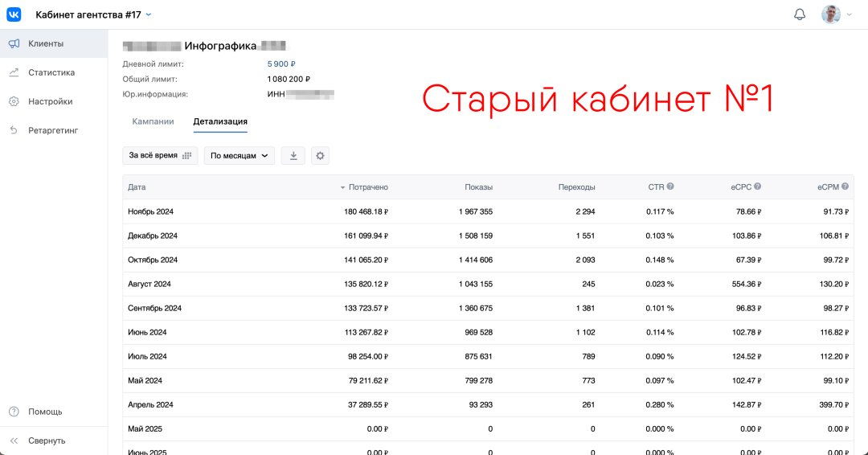Go to Настройки in the sidebar
The image size is (868, 455).
50,101
